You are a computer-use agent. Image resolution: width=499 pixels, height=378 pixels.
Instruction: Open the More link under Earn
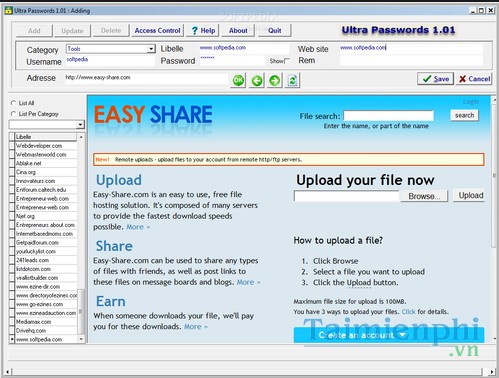pyautogui.click(x=196, y=327)
